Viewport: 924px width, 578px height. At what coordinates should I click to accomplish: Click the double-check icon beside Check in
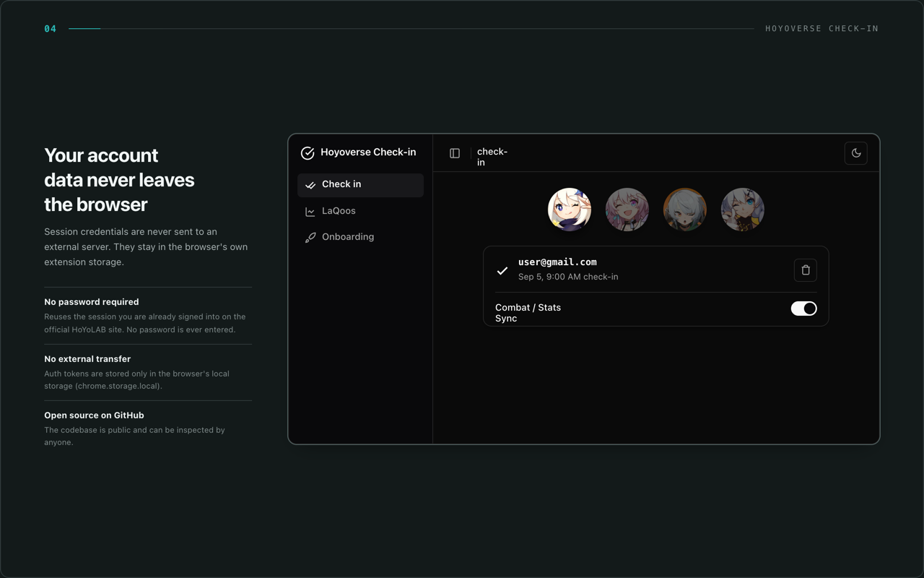310,185
